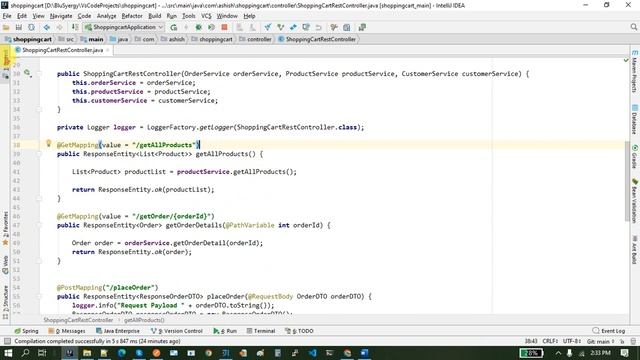Click the gutter bean icon at line 30
The image size is (640, 360).
[x=27, y=73]
